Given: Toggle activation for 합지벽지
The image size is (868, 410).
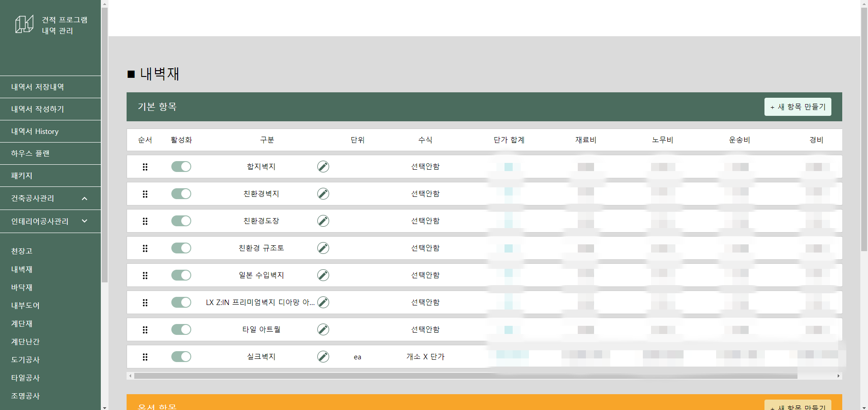Looking at the screenshot, I should coord(181,167).
